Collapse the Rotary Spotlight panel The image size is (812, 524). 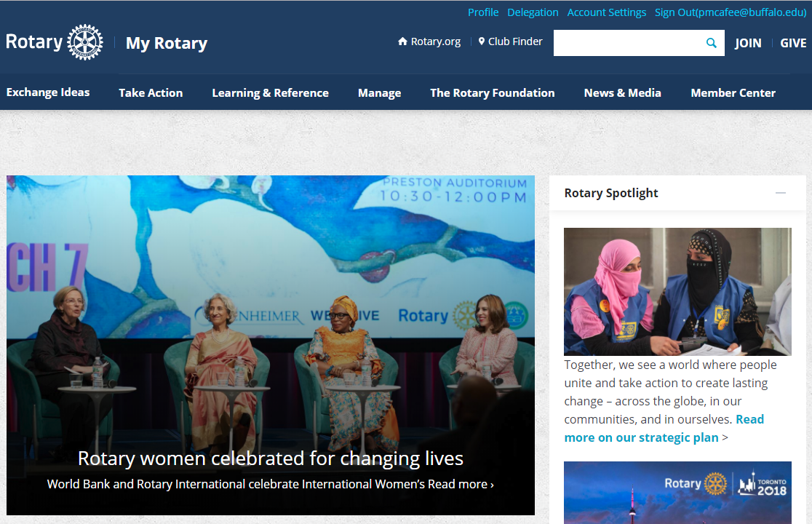click(780, 193)
